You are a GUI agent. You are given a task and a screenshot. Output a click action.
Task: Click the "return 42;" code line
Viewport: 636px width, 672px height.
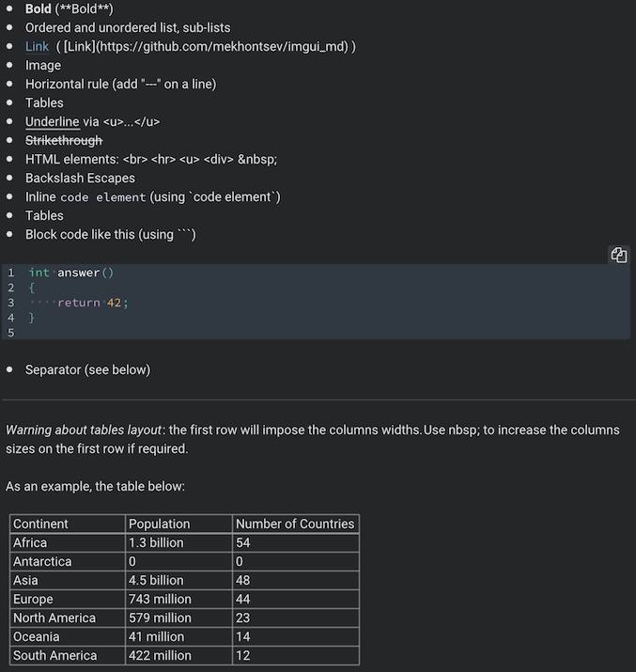click(x=92, y=303)
